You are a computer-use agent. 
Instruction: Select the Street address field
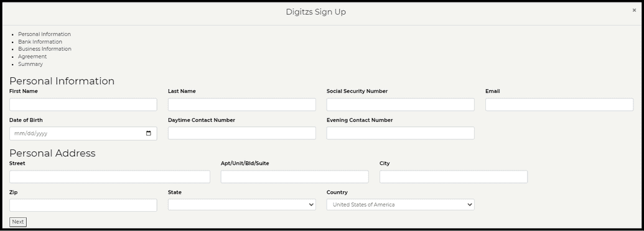(x=110, y=177)
